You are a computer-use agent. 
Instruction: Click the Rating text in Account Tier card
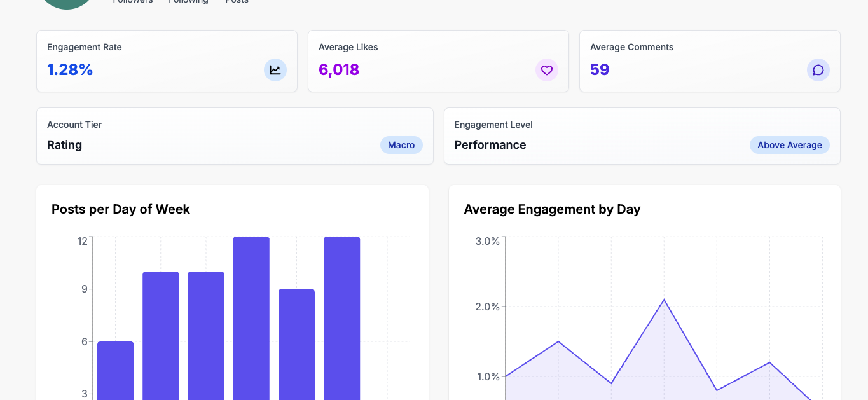pyautogui.click(x=65, y=145)
